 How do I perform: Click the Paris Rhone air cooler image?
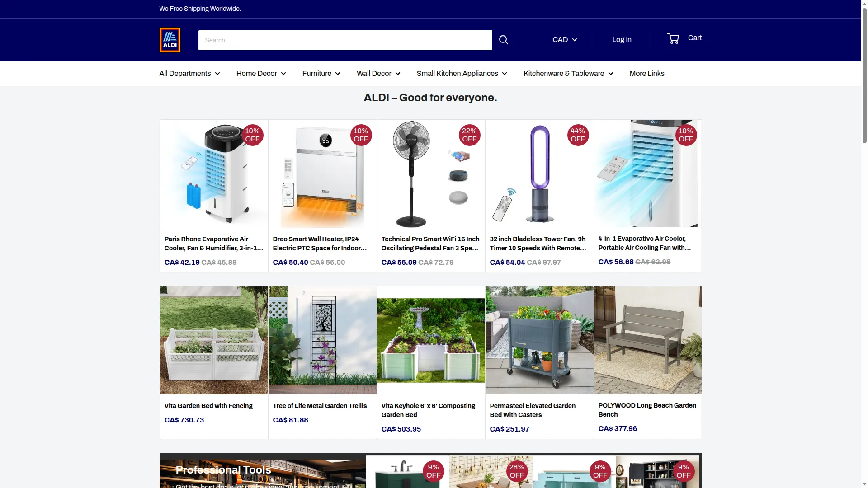coord(214,174)
